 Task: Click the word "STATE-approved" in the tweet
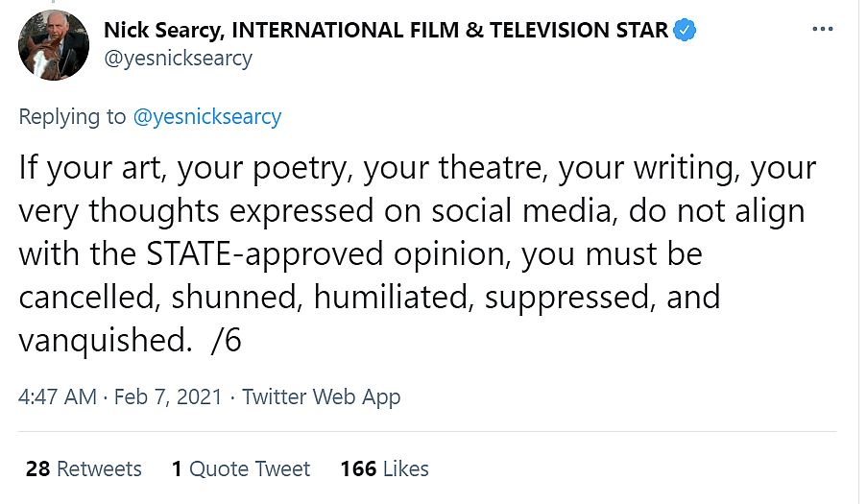tap(236, 254)
